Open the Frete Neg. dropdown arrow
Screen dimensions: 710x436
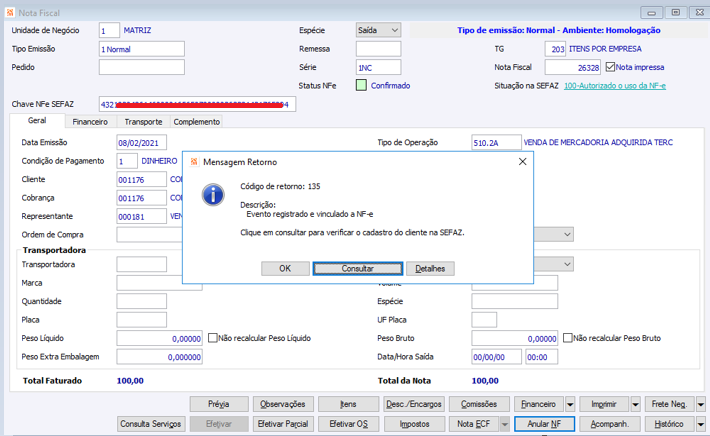(700, 404)
